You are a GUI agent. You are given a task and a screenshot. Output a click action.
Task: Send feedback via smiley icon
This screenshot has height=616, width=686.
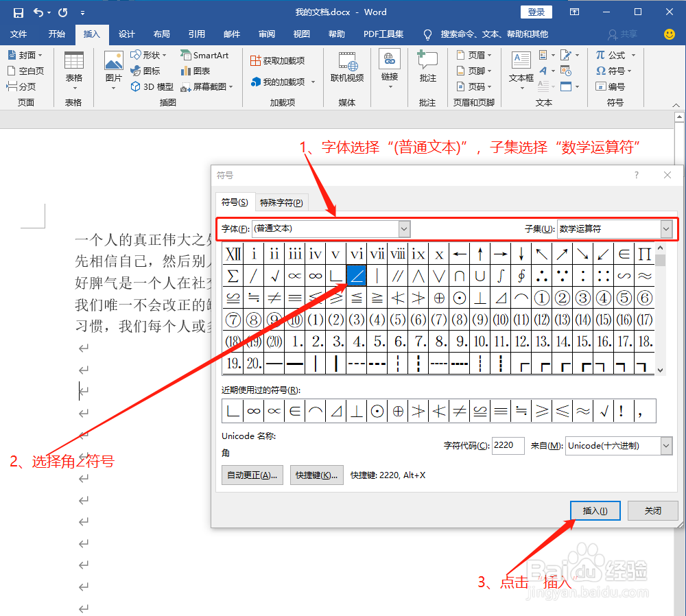(x=670, y=34)
